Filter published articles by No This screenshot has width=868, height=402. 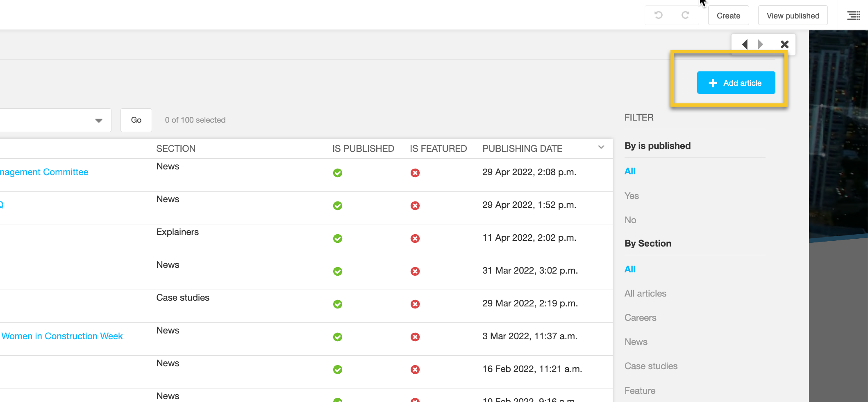click(630, 220)
